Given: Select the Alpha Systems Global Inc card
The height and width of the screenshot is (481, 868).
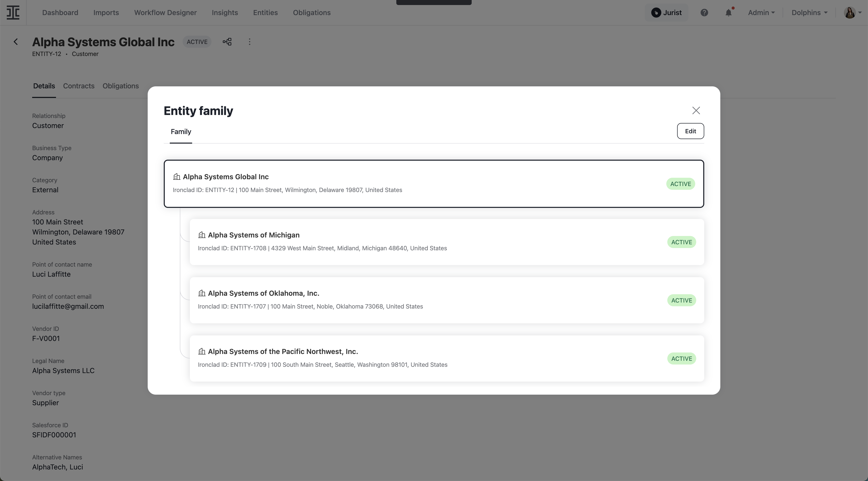Looking at the screenshot, I should [x=434, y=184].
